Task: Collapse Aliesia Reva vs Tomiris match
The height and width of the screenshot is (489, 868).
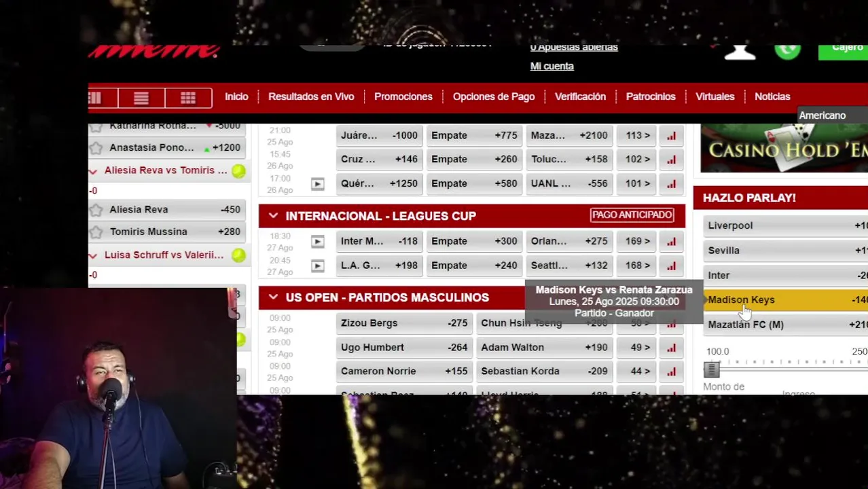Action: coord(93,171)
